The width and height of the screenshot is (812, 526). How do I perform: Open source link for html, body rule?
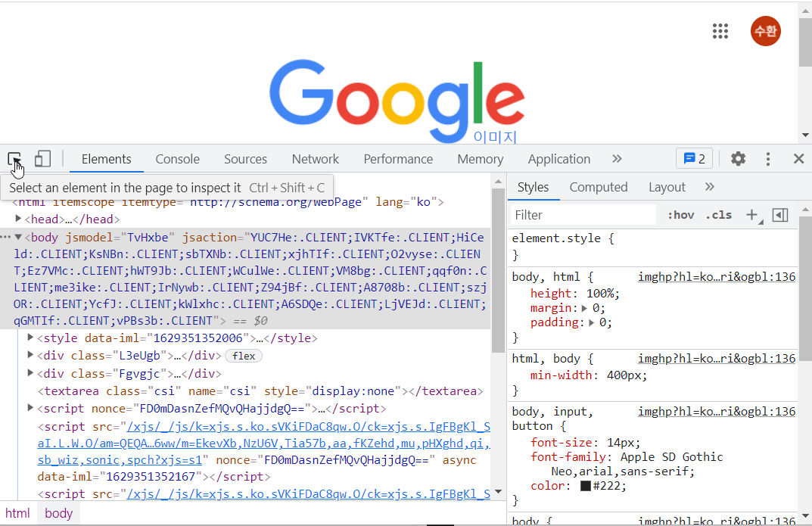pos(716,358)
